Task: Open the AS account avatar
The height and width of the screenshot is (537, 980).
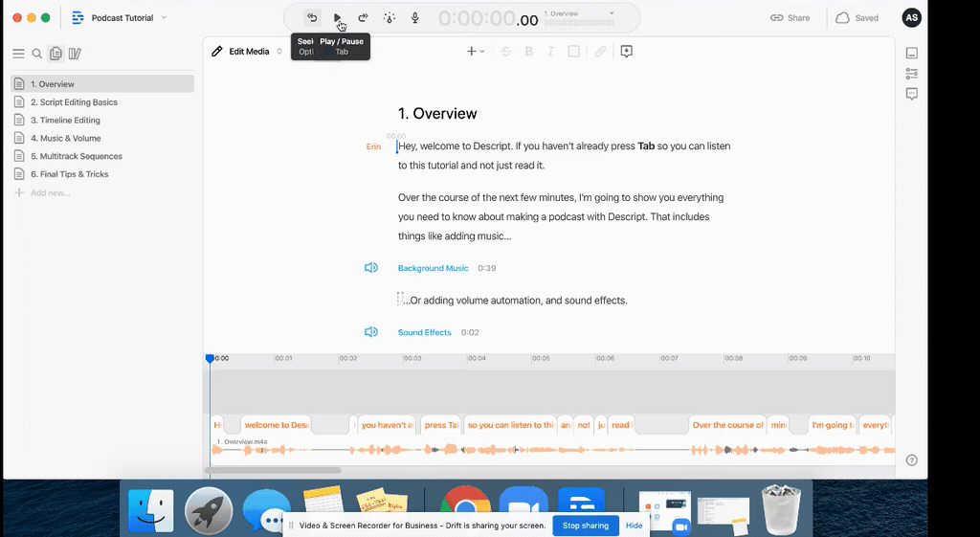Action: (x=911, y=17)
